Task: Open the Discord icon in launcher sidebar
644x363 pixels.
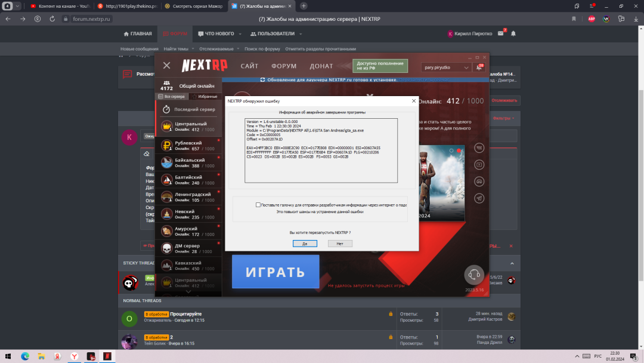Action: point(479,181)
